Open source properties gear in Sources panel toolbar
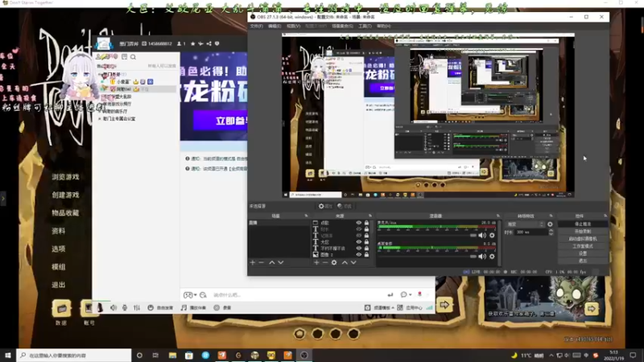Viewport: 644px width, 362px height. (x=334, y=262)
